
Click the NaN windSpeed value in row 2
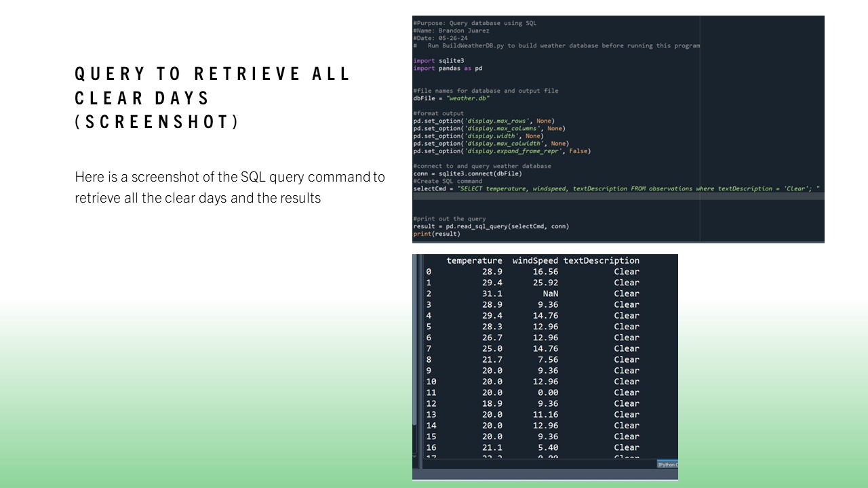click(x=550, y=293)
